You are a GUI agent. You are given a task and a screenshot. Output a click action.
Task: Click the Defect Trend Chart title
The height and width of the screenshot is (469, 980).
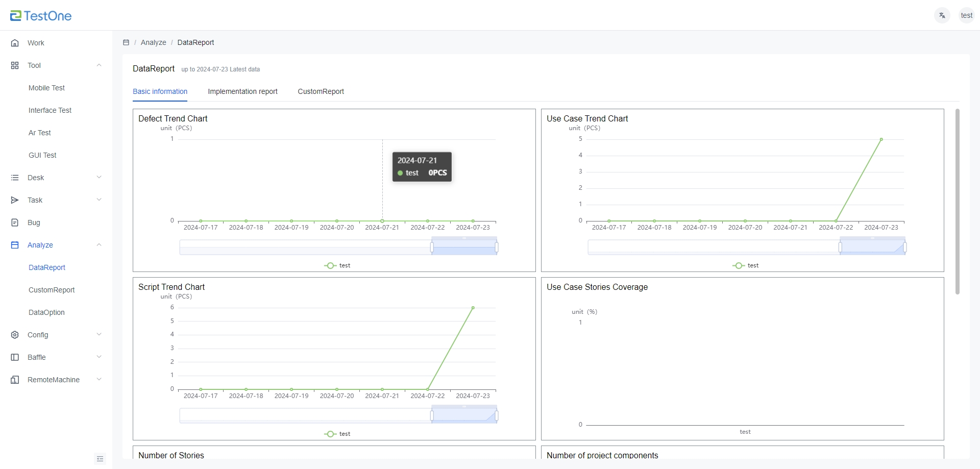[x=173, y=118]
